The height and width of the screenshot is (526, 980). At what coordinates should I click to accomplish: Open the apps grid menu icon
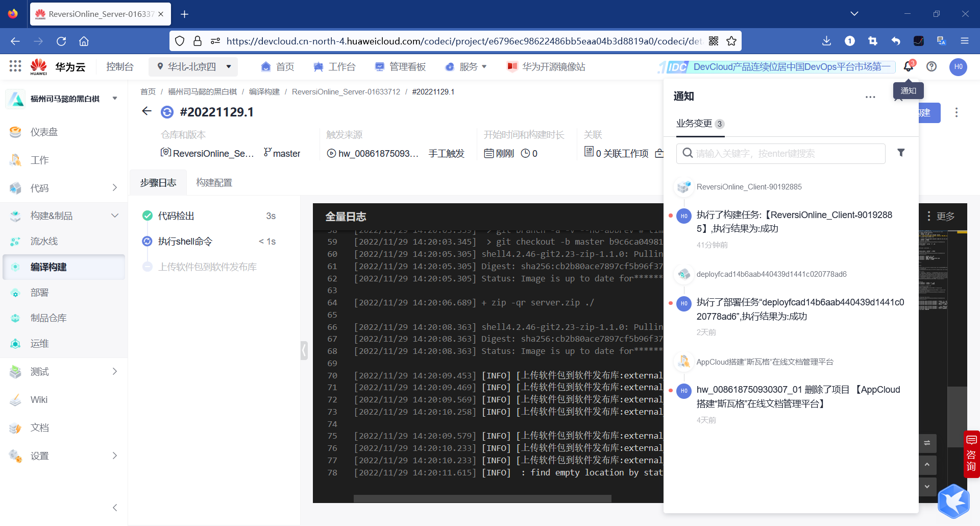click(x=15, y=66)
